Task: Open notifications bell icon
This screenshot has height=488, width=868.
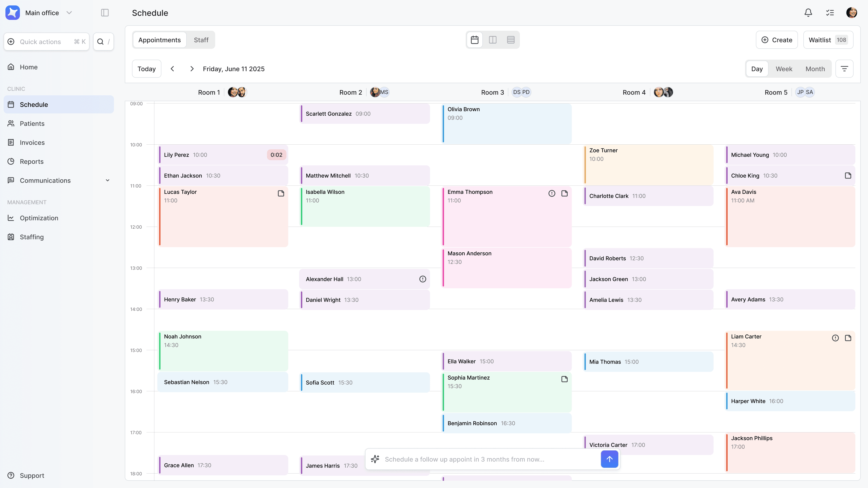Action: tap(808, 13)
